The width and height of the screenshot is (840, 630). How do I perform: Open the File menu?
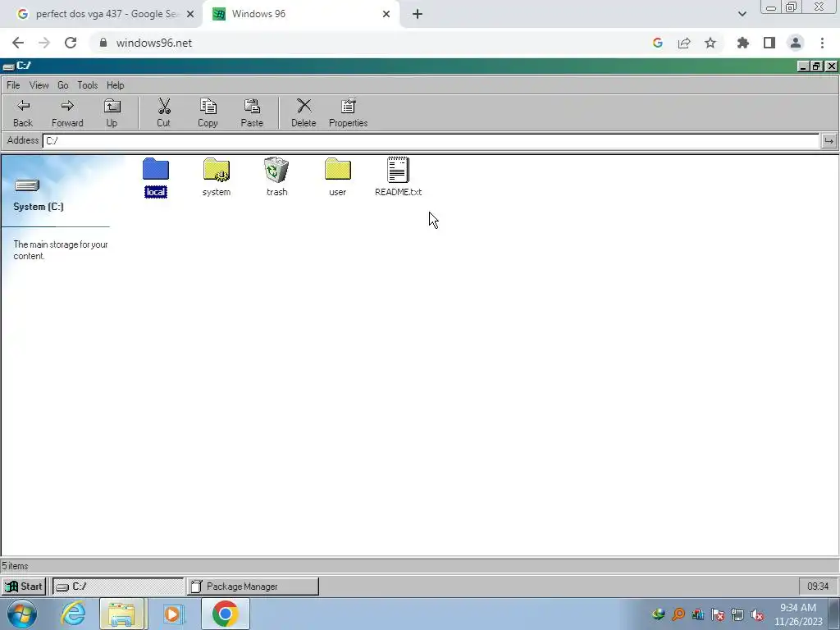[13, 85]
